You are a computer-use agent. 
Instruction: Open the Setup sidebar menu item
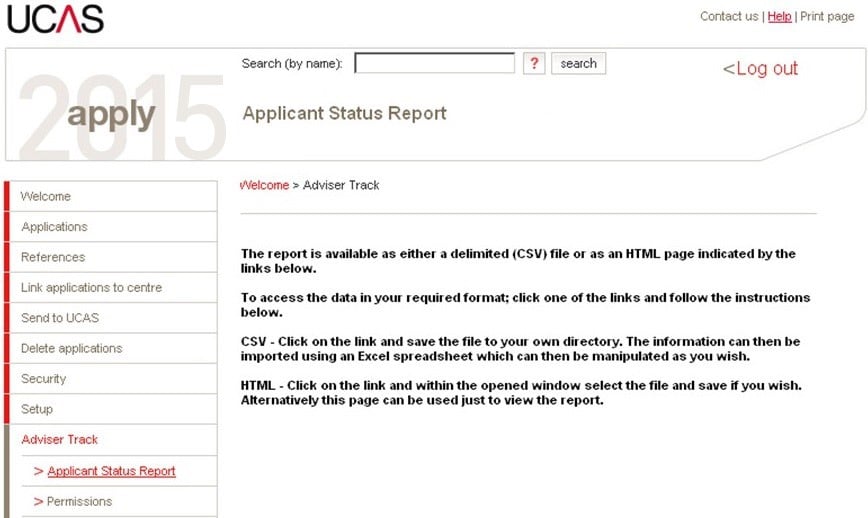(x=113, y=410)
